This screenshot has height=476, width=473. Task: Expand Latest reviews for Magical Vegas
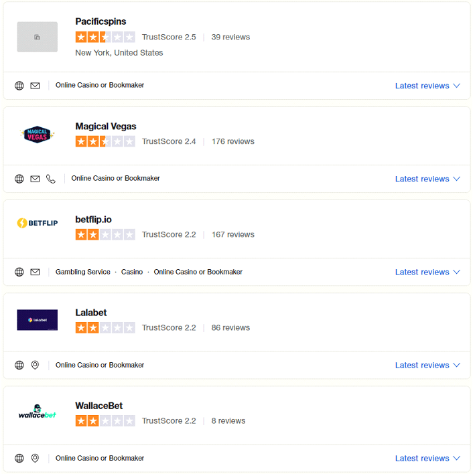[x=427, y=179]
